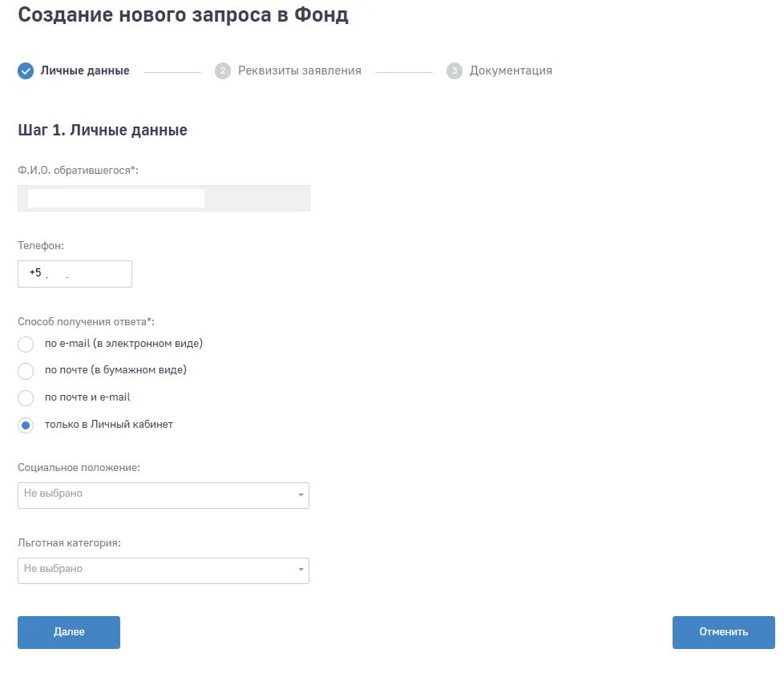Go to the 'Личные данные' step
Image resolution: width=784 pixels, height=681 pixels.
[x=85, y=71]
